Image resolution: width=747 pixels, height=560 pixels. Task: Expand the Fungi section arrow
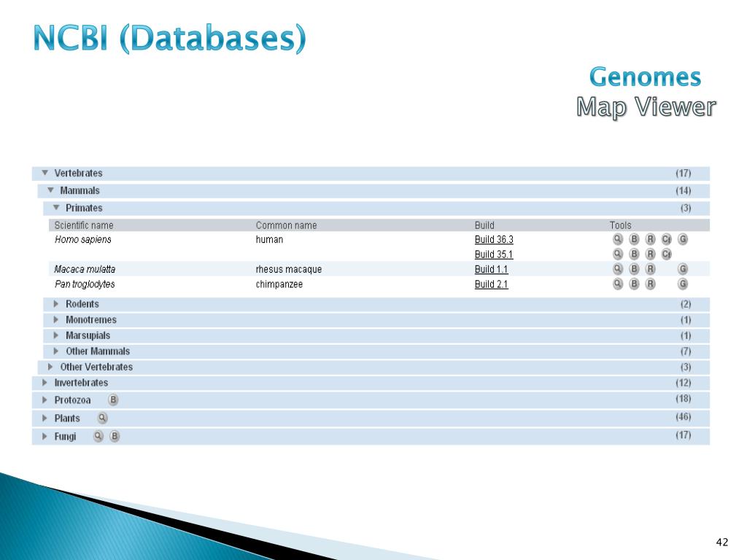click(x=44, y=436)
